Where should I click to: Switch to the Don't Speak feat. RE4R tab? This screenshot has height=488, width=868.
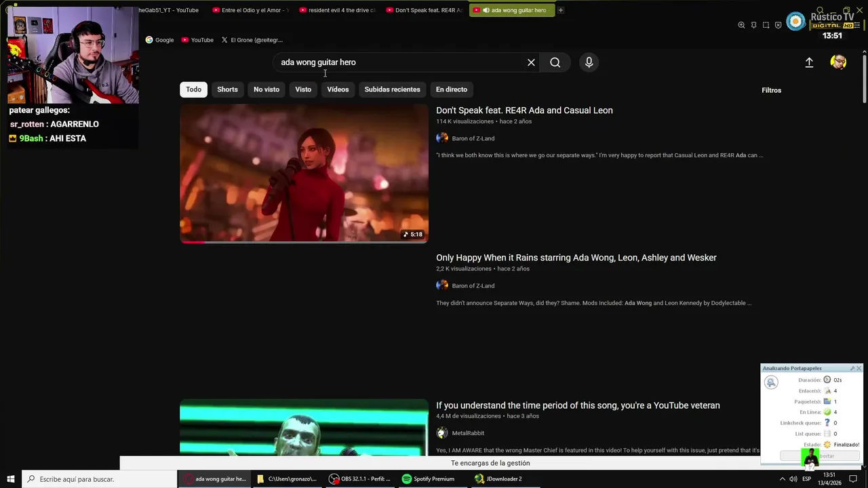pos(423,10)
